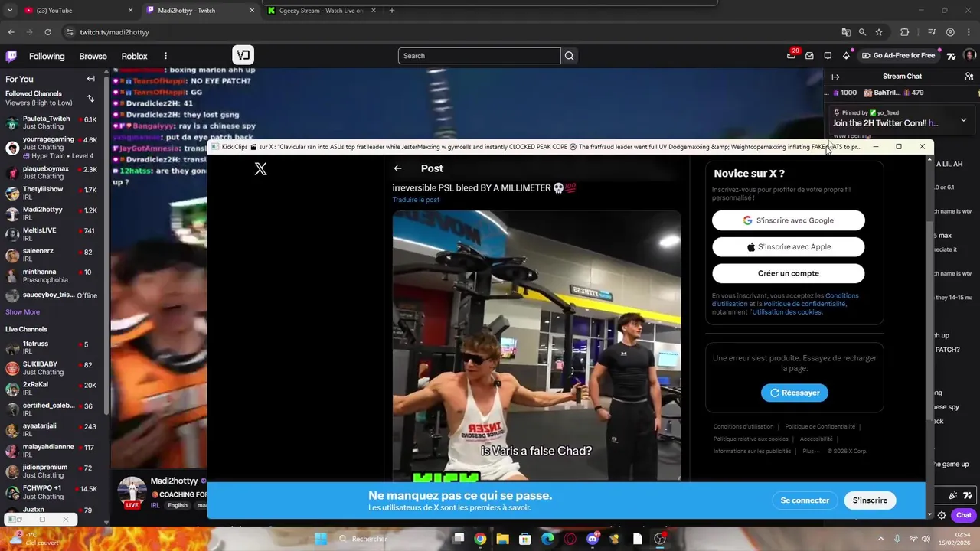Play the gym video in the X post
This screenshot has width=980, height=551.
pyautogui.click(x=537, y=346)
